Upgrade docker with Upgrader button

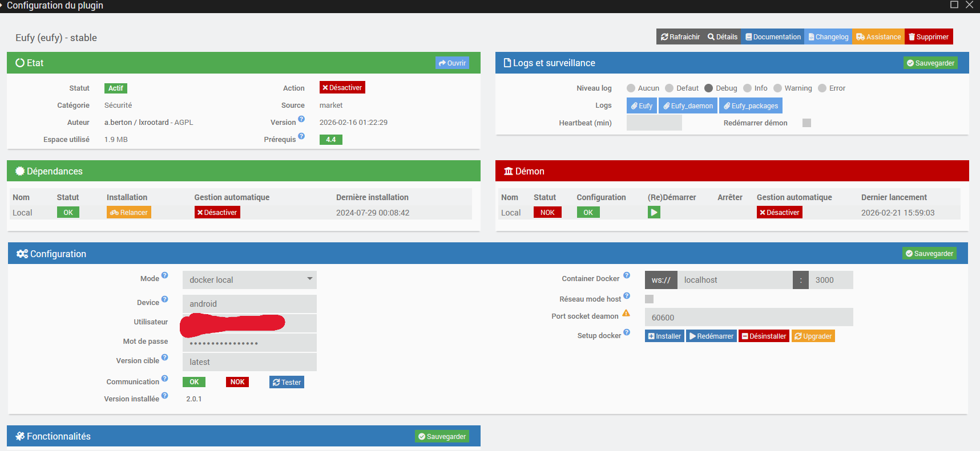[x=813, y=336]
